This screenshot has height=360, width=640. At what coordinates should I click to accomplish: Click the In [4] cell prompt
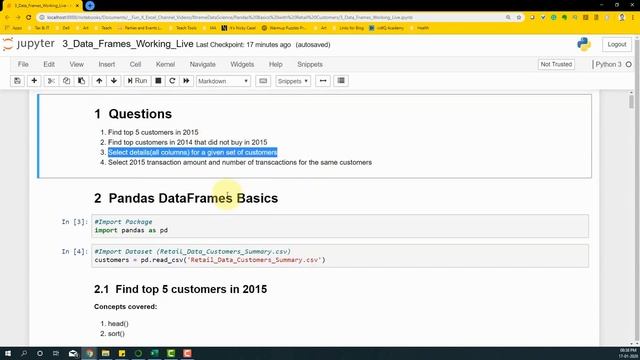[75, 251]
